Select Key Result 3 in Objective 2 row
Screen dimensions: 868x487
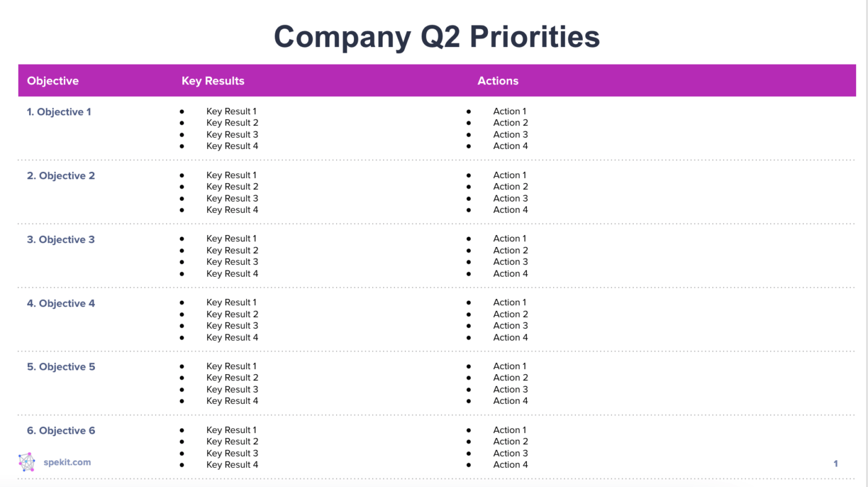(232, 199)
